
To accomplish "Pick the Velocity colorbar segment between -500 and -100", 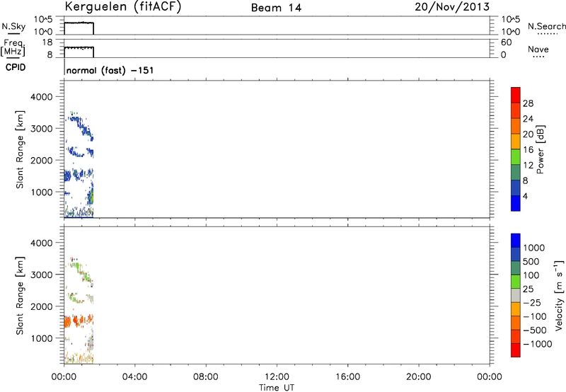I will pyautogui.click(x=516, y=323).
